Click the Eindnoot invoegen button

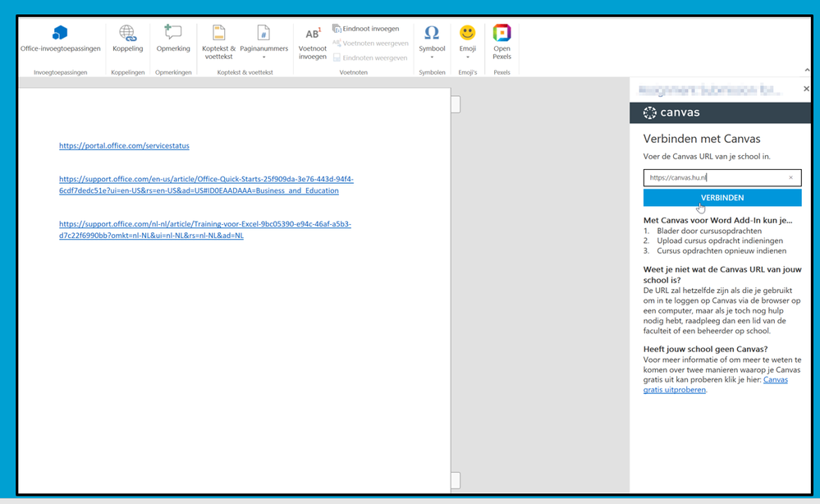(366, 29)
